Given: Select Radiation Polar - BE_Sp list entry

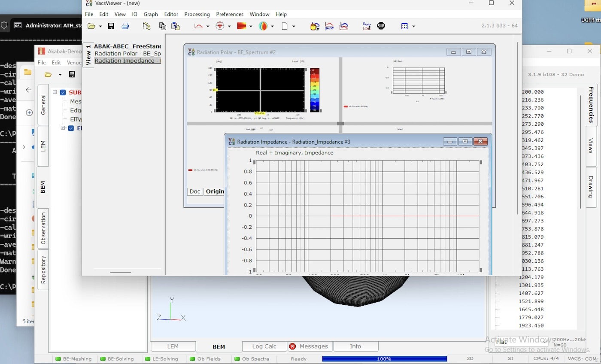Looking at the screenshot, I should pos(127,53).
